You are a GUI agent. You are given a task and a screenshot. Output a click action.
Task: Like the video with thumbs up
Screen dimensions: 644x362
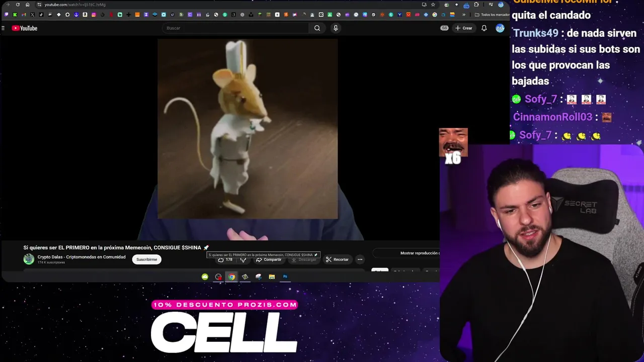pyautogui.click(x=225, y=259)
